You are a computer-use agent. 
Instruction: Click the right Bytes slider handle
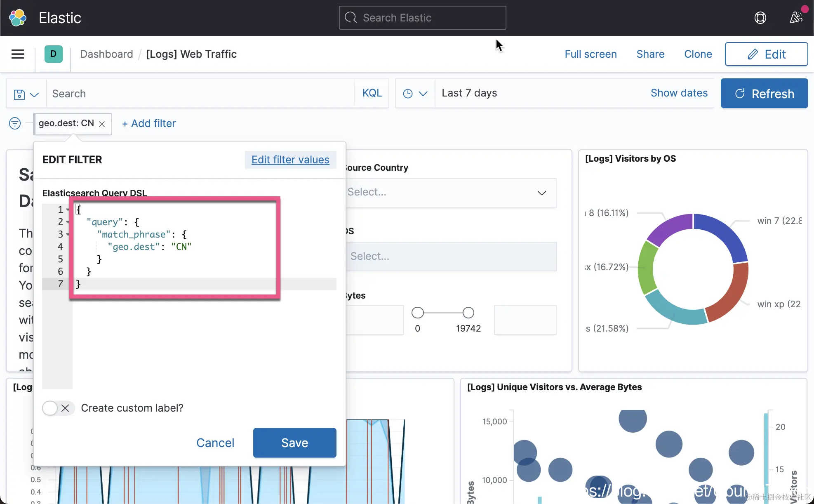(468, 313)
